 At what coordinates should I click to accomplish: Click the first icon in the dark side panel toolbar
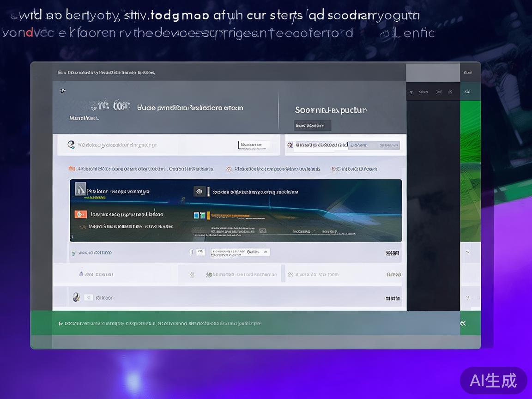coord(411,92)
